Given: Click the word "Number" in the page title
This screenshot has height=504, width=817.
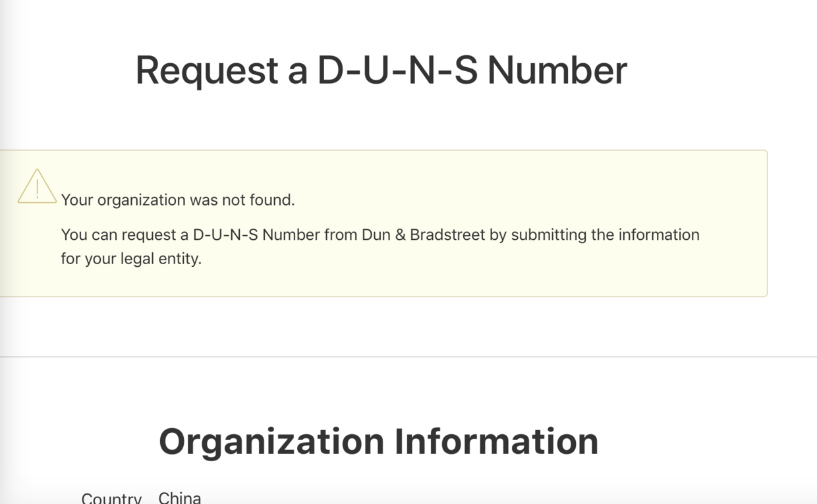Looking at the screenshot, I should pyautogui.click(x=557, y=70).
